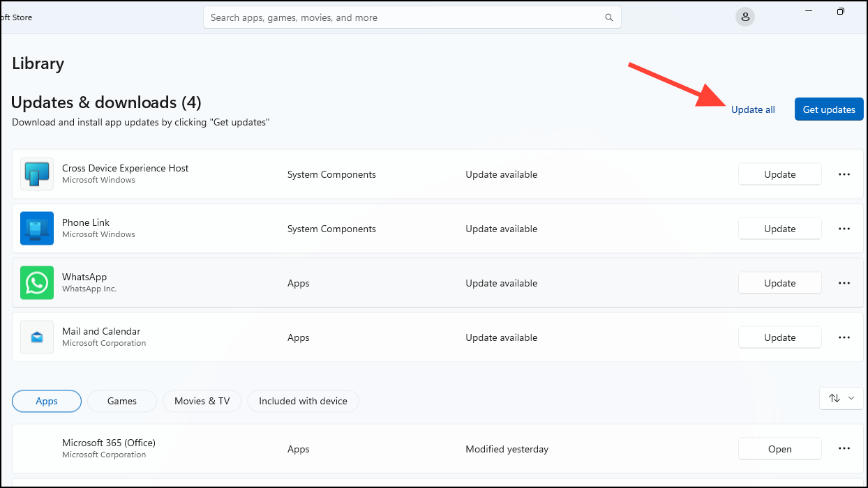Open the sort order dropdown chevron
This screenshot has width=868, height=488.
pos(851,397)
